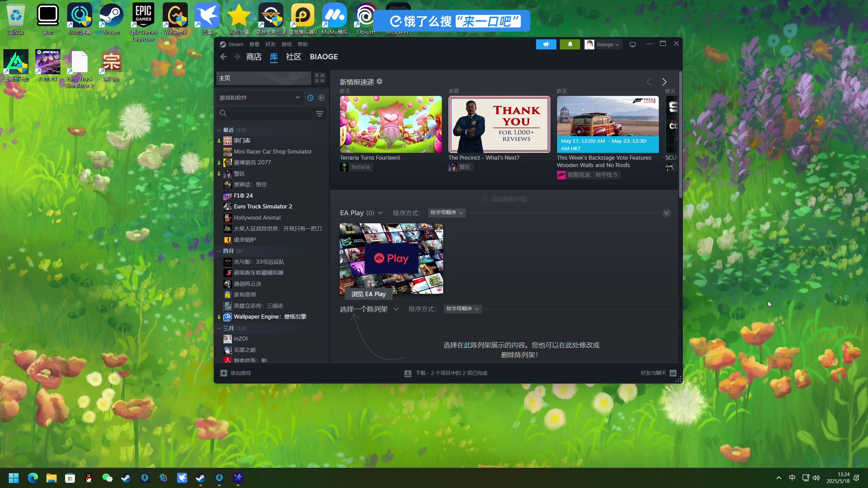Viewport: 868px width, 488px height.
Task: Go forward with the right arrow
Action: pos(237,57)
